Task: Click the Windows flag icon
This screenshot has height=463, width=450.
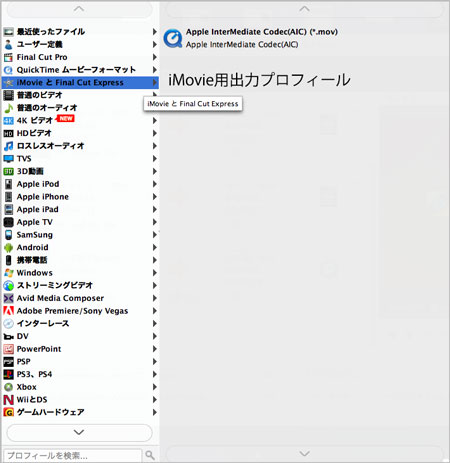Action: [8, 273]
